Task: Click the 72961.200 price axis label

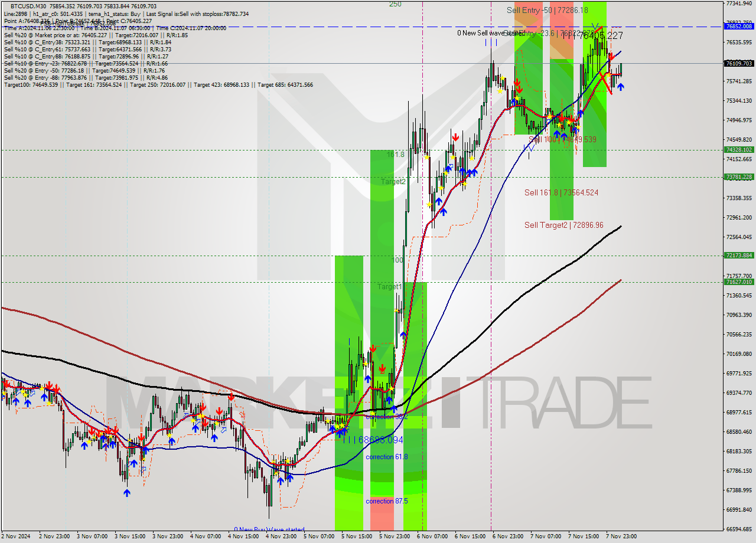Action: tap(739, 218)
